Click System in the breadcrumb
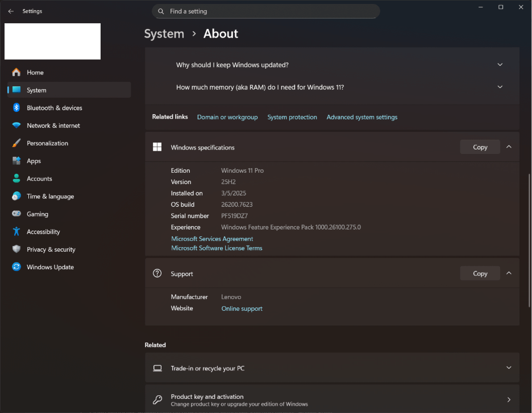Image resolution: width=532 pixels, height=413 pixels. click(164, 34)
